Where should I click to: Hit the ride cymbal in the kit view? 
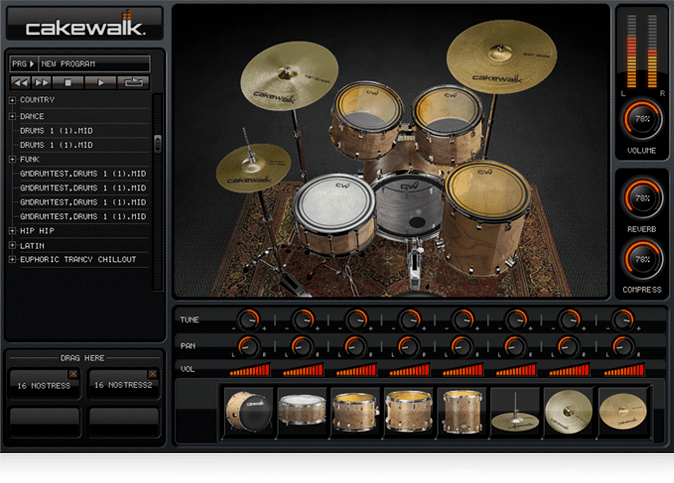[501, 56]
